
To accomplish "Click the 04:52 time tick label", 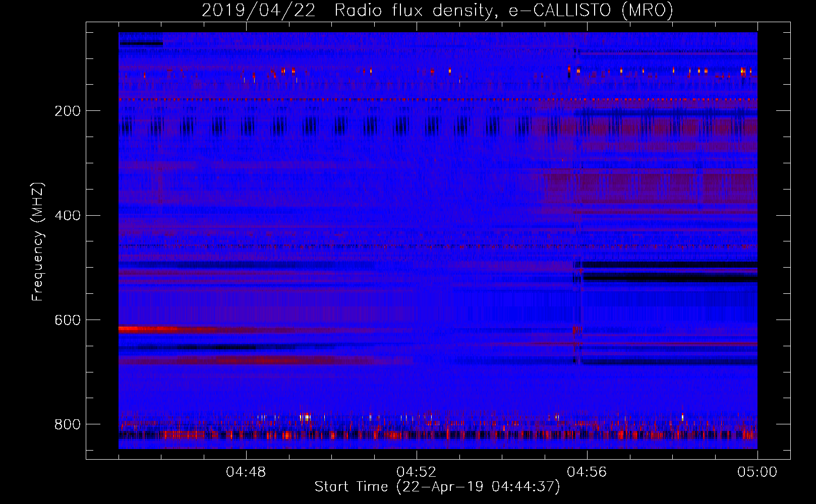I will click(417, 472).
